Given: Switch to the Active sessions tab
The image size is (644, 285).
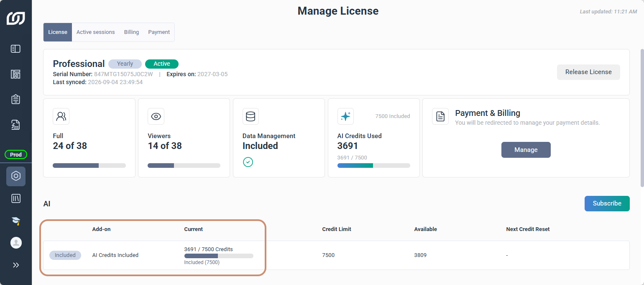Looking at the screenshot, I should coord(95,32).
